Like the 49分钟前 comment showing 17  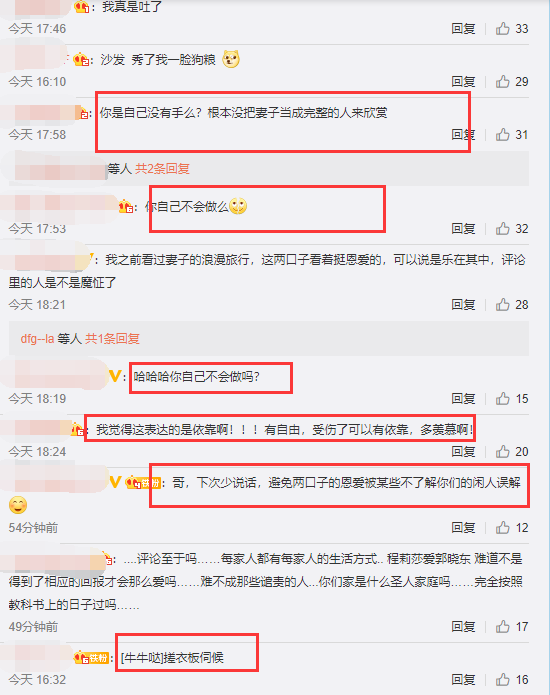503,626
